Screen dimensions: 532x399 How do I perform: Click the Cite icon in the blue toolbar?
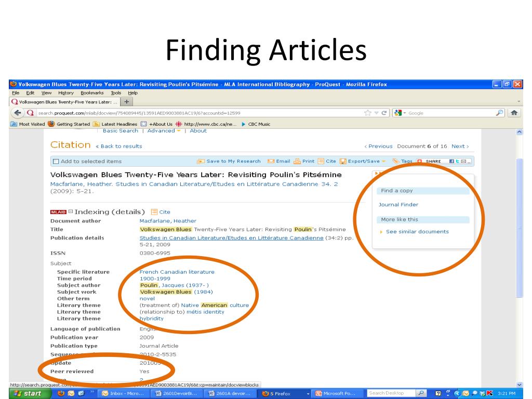click(321, 161)
